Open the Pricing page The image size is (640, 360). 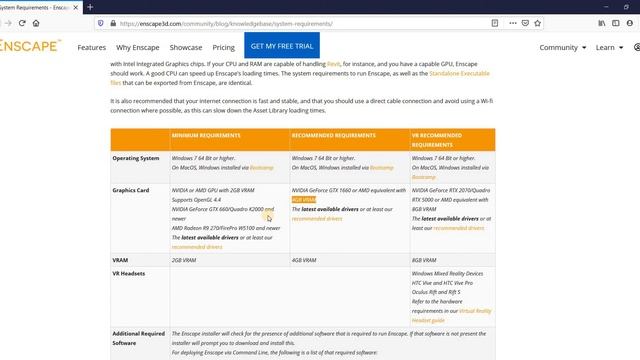(x=223, y=47)
